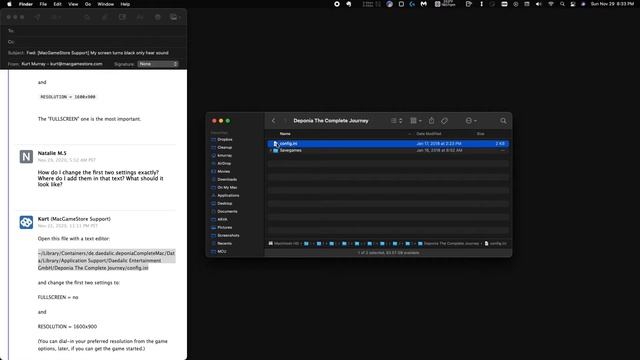The height and width of the screenshot is (360, 640).
Task: Select the Savegames folder row
Action: coord(388,151)
